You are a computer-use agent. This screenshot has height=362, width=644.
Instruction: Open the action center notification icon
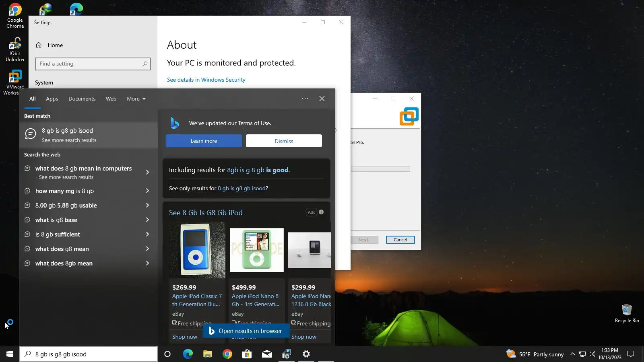pos(631,354)
